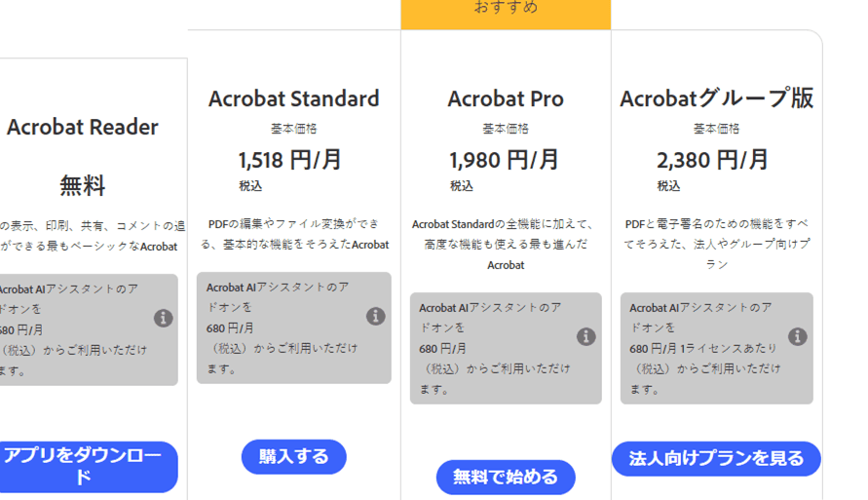The width and height of the screenshot is (868, 500).
Task: Click the 2,380 円/月 price text
Action: click(x=712, y=159)
